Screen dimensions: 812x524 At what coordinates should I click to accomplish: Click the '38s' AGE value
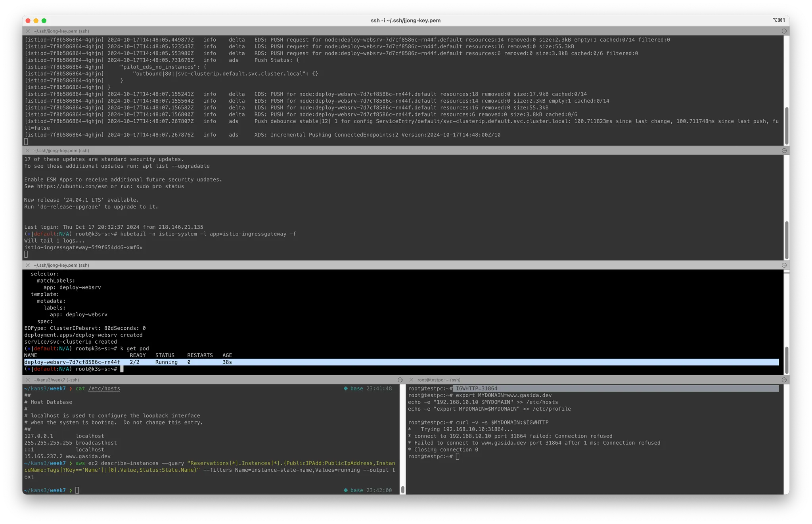(x=227, y=362)
